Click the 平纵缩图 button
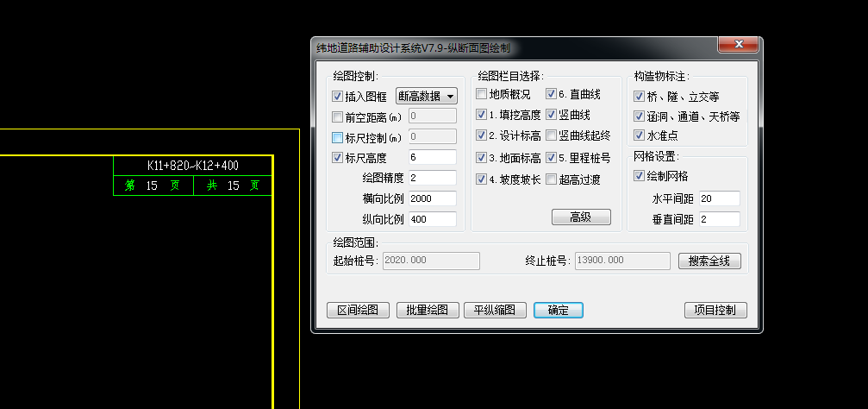This screenshot has height=409, width=868. [x=495, y=311]
